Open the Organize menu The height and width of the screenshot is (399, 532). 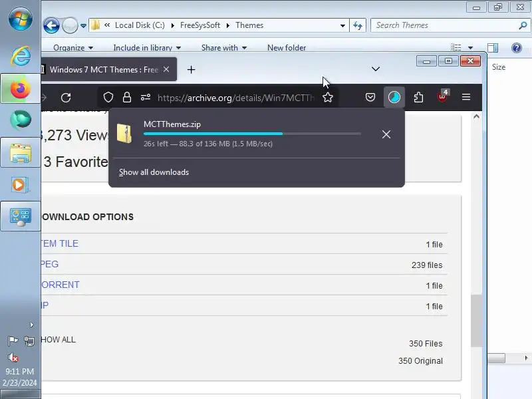tap(73, 48)
